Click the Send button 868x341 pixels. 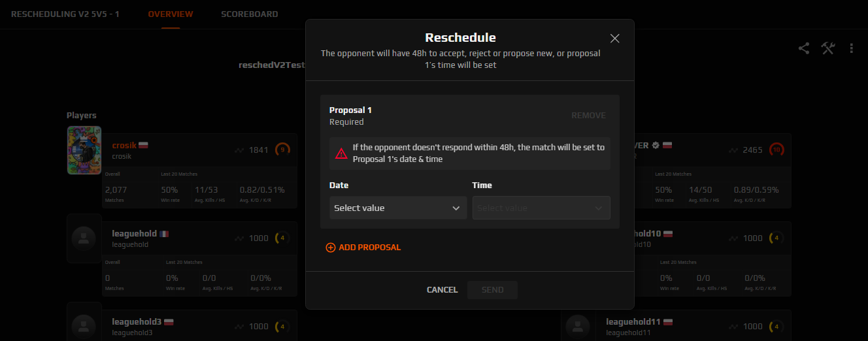492,289
